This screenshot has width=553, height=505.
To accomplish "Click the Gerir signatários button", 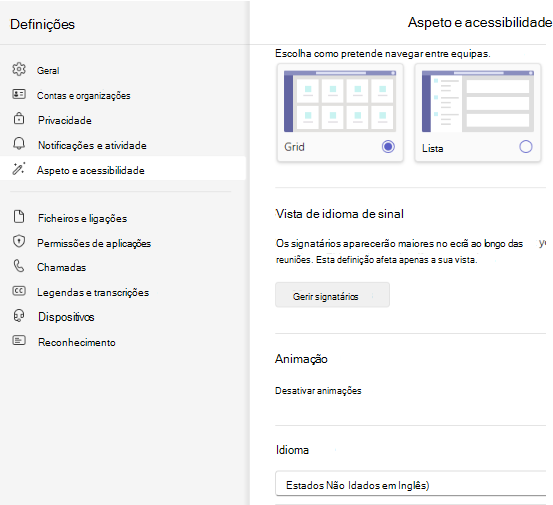I will [332, 295].
